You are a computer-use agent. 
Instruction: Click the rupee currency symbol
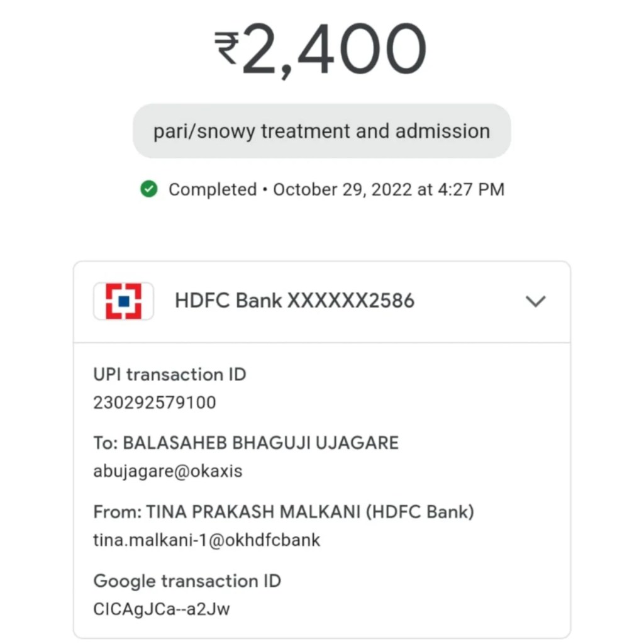click(x=226, y=48)
